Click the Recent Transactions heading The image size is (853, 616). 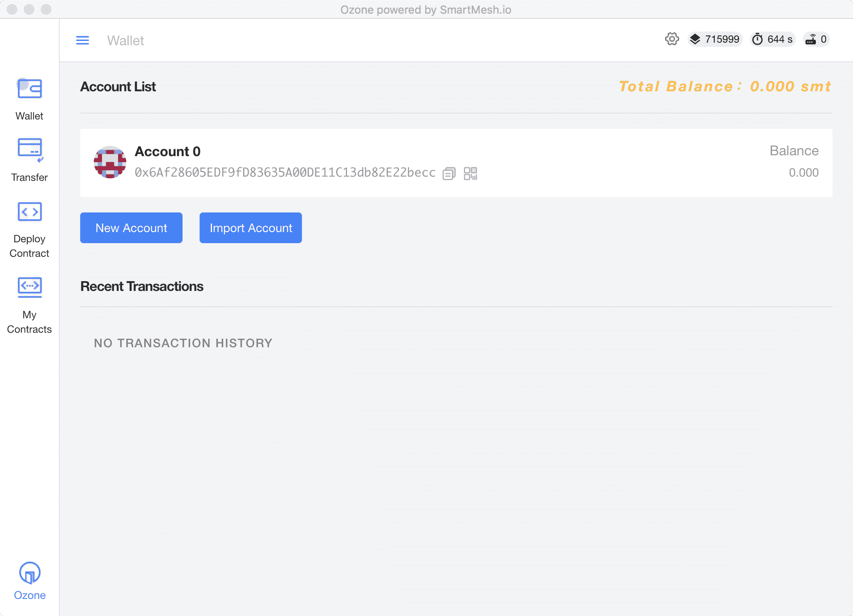click(x=142, y=286)
